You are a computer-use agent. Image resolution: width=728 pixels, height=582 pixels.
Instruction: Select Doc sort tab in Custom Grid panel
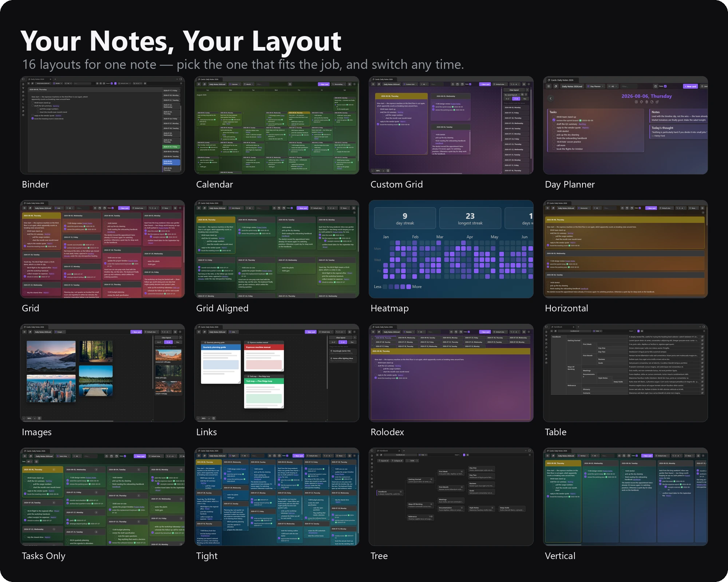tap(525, 99)
